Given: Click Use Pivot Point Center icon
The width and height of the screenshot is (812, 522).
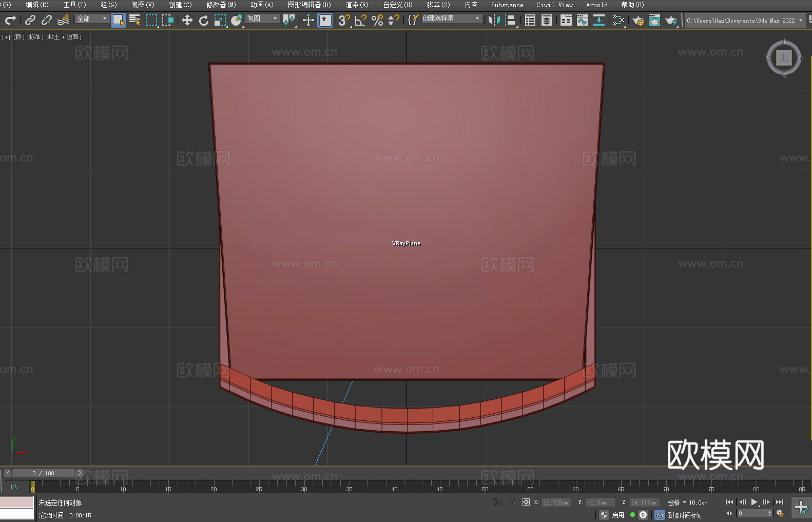Looking at the screenshot, I should coord(289,20).
